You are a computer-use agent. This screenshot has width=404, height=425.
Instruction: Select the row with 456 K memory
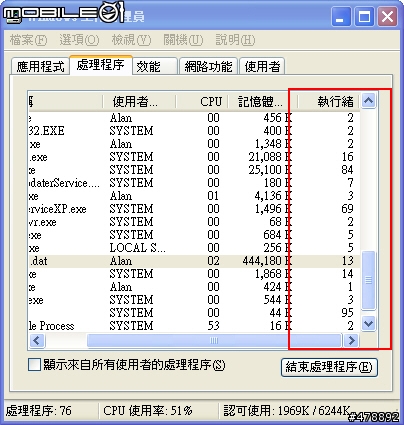pyautogui.click(x=195, y=118)
